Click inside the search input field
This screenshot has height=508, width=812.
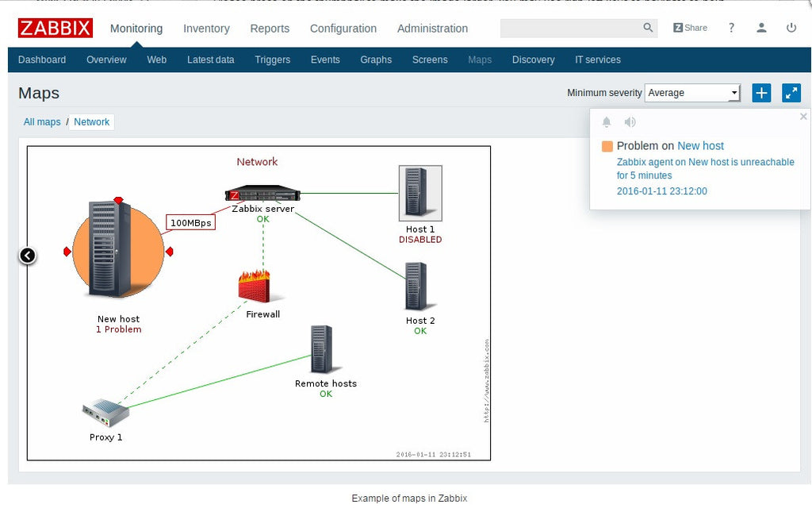[571, 28]
